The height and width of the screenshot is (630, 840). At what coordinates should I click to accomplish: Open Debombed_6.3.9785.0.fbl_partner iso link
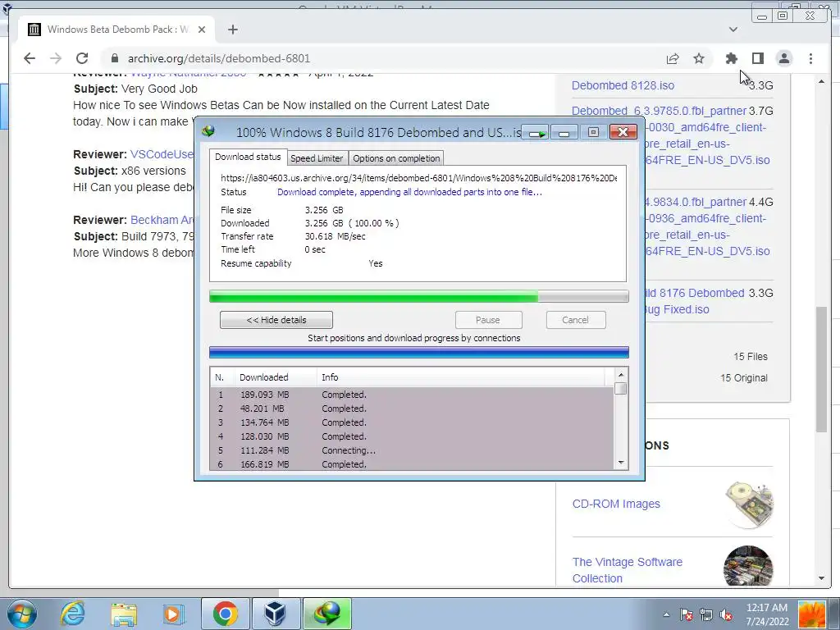point(671,135)
